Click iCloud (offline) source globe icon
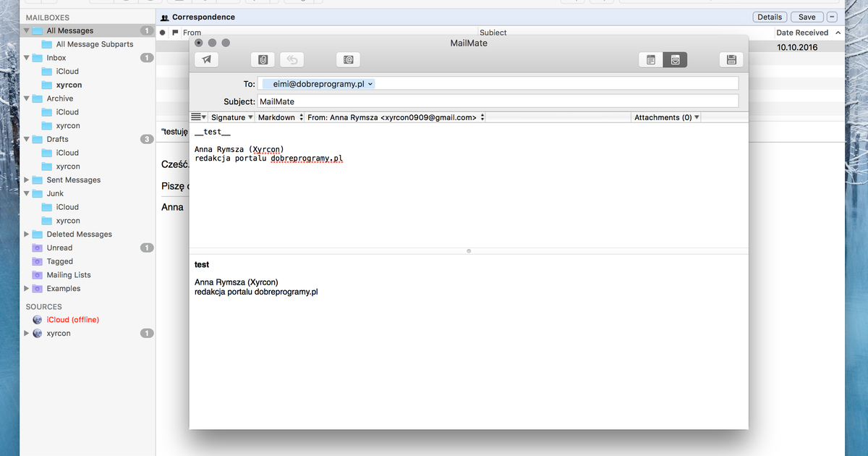 (x=38, y=319)
